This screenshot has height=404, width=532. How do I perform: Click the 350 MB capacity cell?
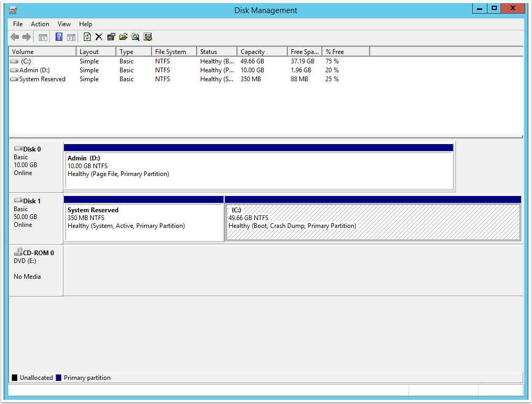251,79
